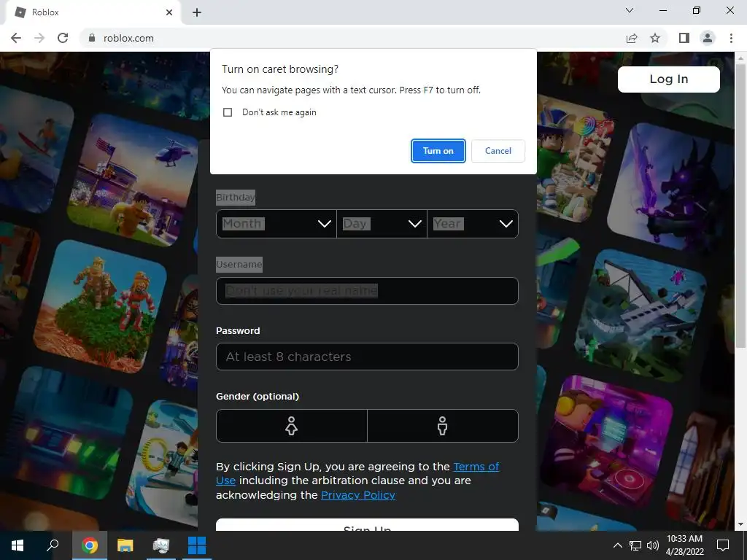
Task: Click the Log In button
Action: pos(668,79)
